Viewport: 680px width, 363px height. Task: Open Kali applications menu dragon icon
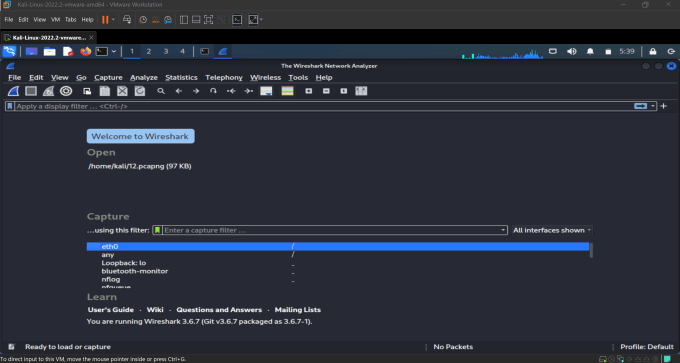(9, 51)
